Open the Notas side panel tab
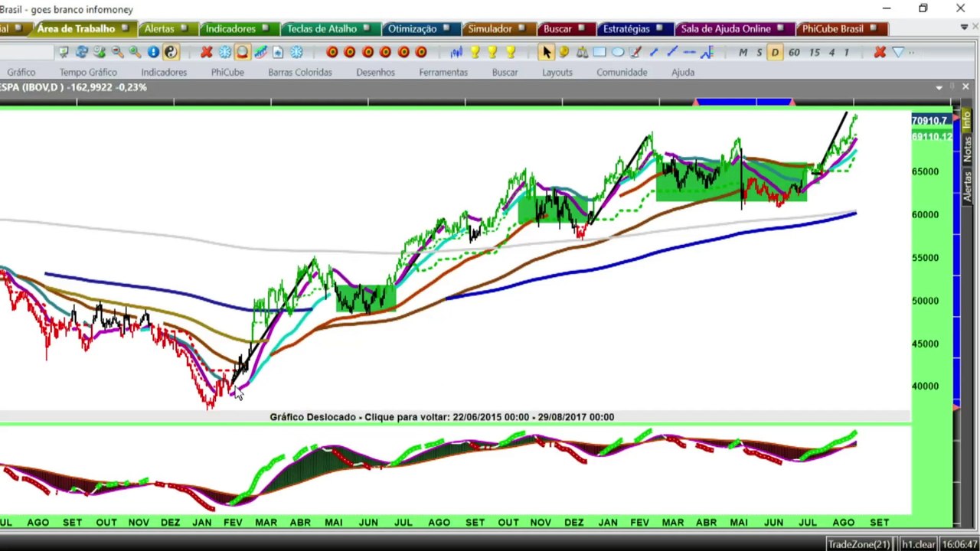Image resolution: width=980 pixels, height=551 pixels. tap(967, 149)
